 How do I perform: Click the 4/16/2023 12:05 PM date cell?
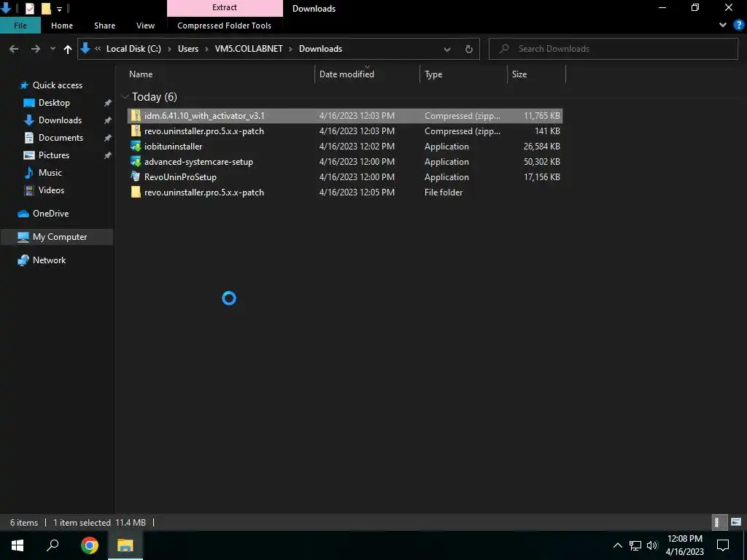357,192
